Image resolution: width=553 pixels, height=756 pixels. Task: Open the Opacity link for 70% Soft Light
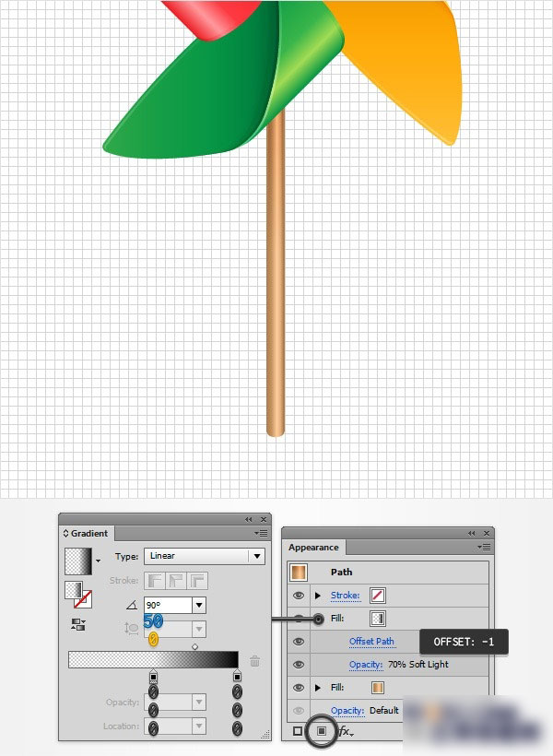pos(366,665)
